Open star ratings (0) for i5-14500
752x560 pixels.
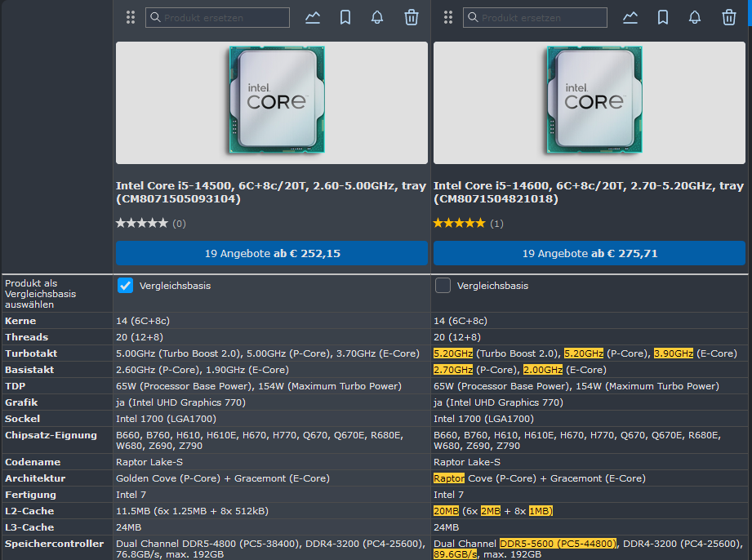150,223
